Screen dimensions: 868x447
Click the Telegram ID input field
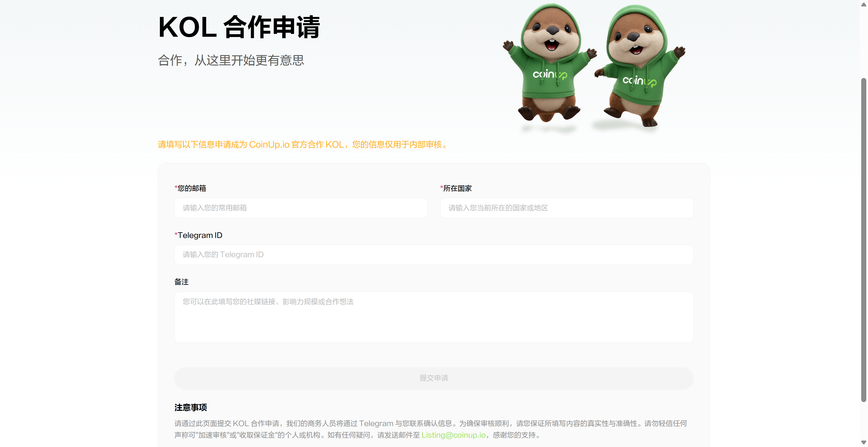point(434,255)
